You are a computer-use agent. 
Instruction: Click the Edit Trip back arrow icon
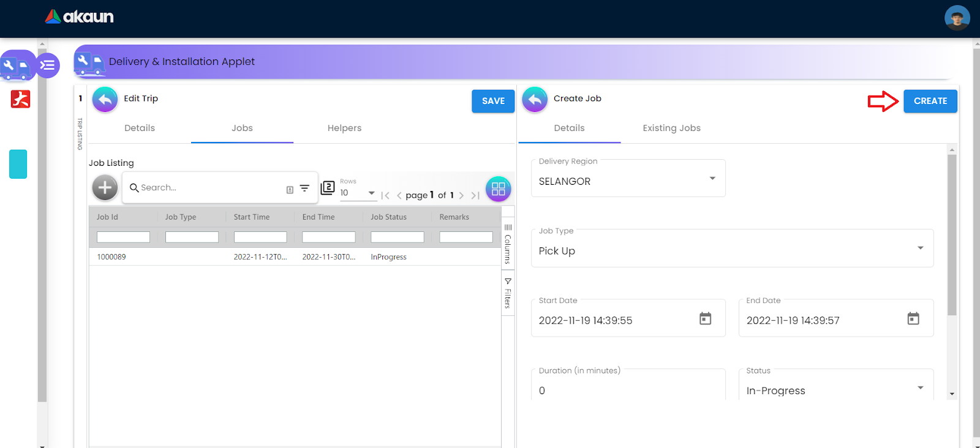(x=105, y=100)
